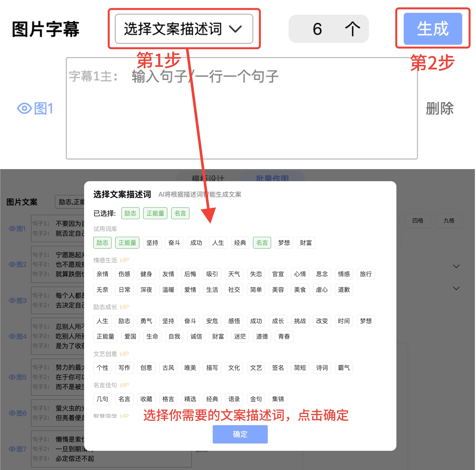
Task: Toggle the preview eye icon beside 图7
Action: point(12,449)
